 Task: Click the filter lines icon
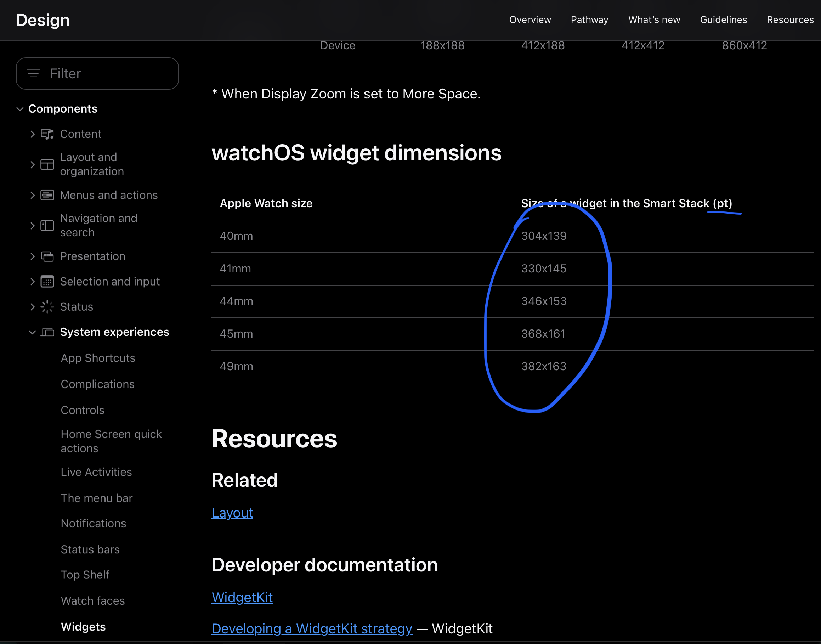pos(33,74)
